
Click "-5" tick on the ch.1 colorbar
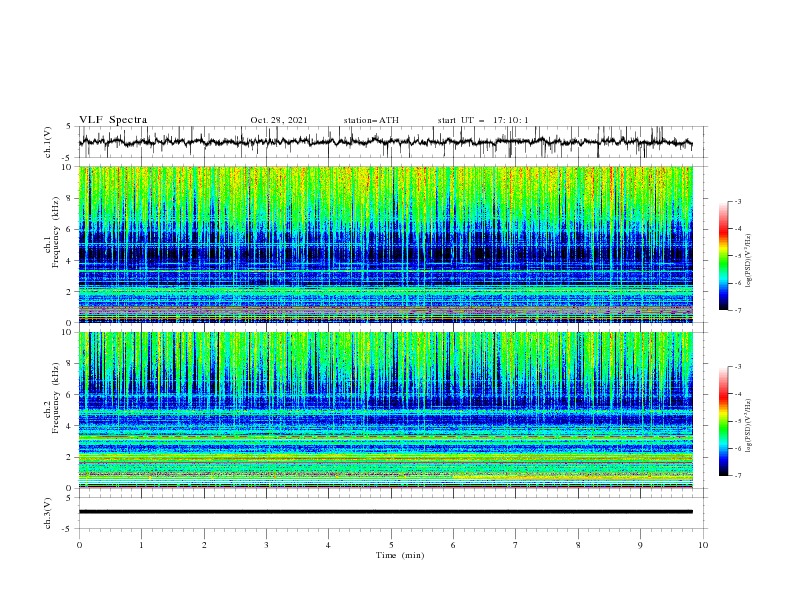coord(738,256)
